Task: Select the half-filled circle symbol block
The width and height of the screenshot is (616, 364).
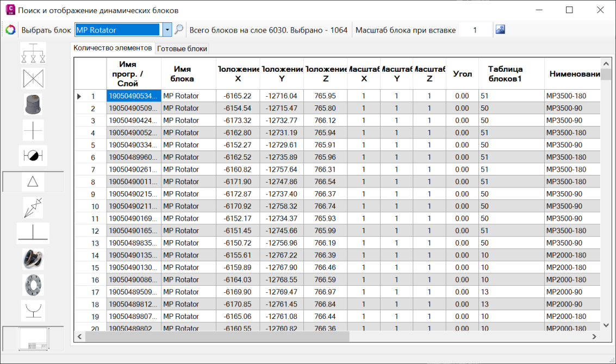Action: point(33,156)
